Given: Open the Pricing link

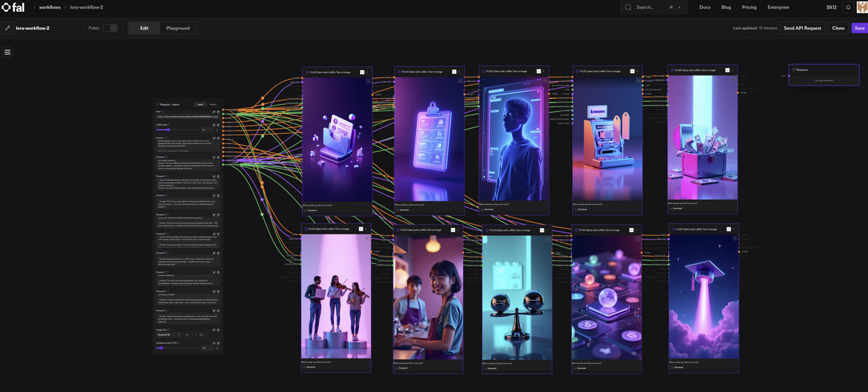Looking at the screenshot, I should point(749,7).
